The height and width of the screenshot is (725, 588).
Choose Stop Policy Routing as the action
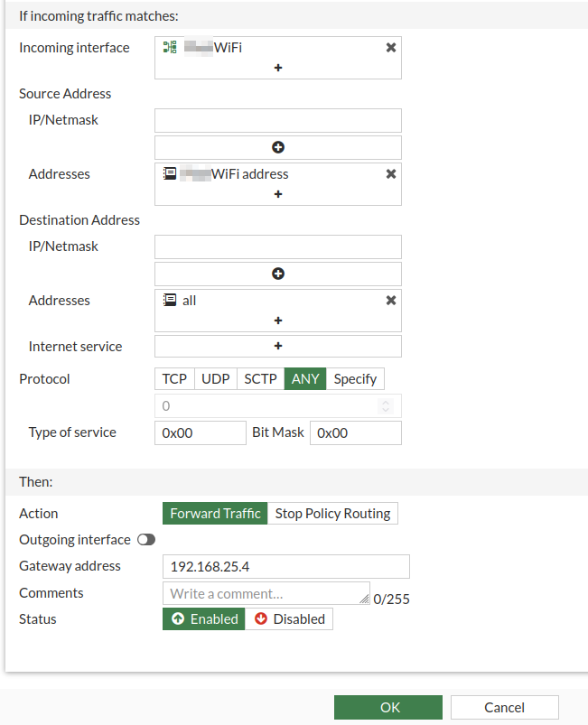pos(333,513)
